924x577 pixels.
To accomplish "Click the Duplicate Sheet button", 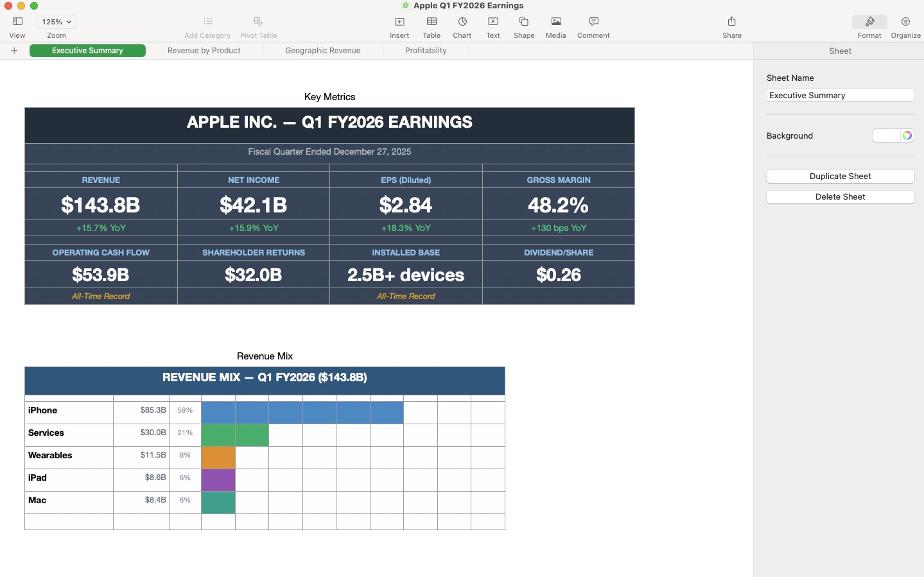I will pos(840,177).
